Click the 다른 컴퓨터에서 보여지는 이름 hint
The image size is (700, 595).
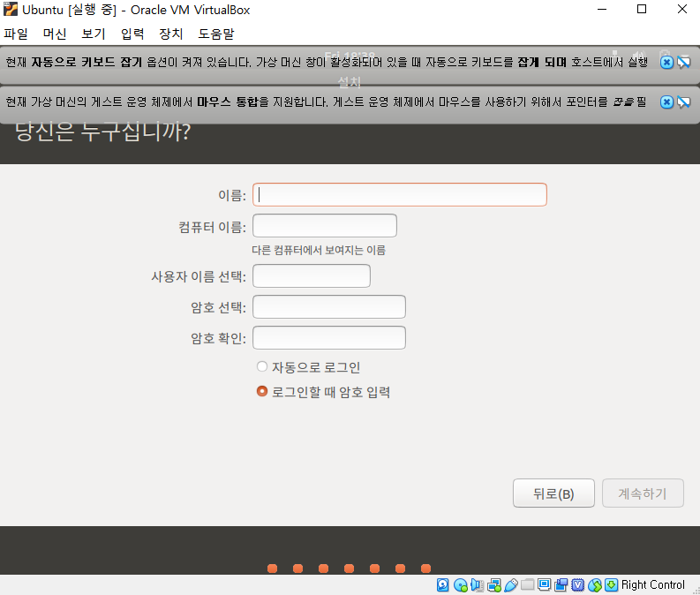click(319, 250)
